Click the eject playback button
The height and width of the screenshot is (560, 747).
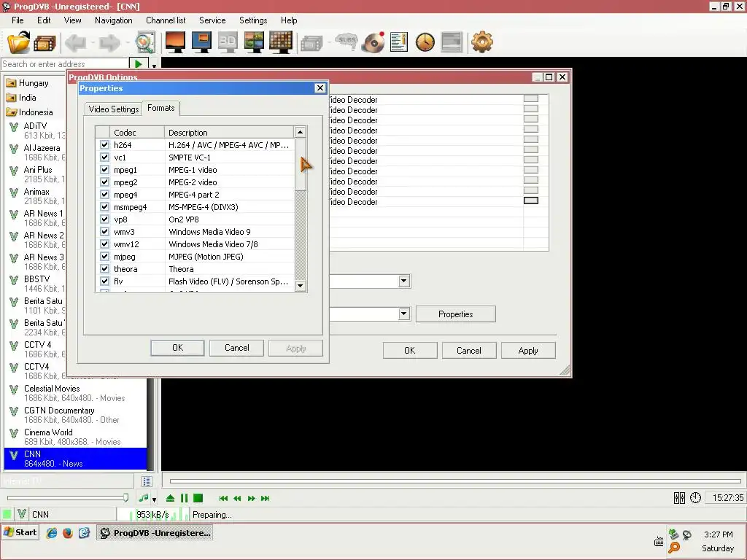[170, 498]
